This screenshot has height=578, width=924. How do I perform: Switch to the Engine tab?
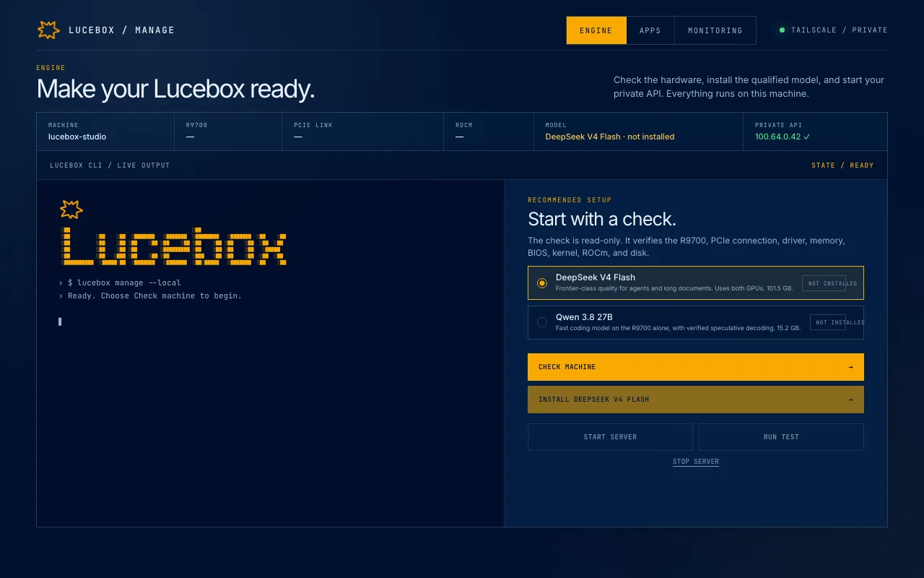pos(596,30)
